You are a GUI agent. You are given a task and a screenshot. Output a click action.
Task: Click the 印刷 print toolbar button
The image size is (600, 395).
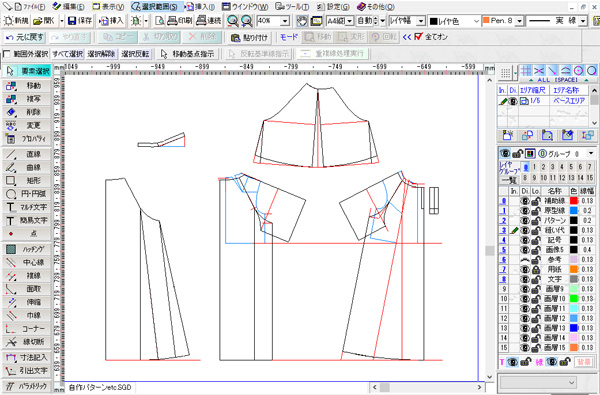tap(180, 21)
